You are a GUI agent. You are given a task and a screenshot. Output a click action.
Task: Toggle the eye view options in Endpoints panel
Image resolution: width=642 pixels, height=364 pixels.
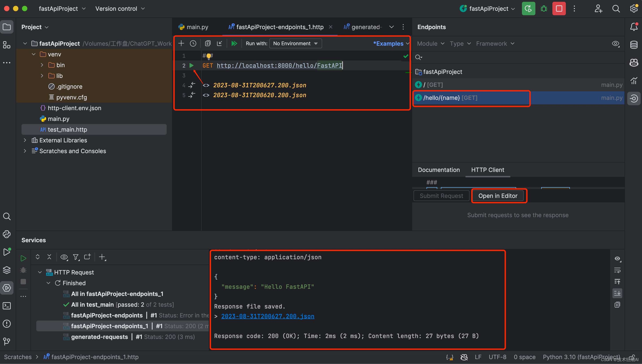(x=616, y=44)
